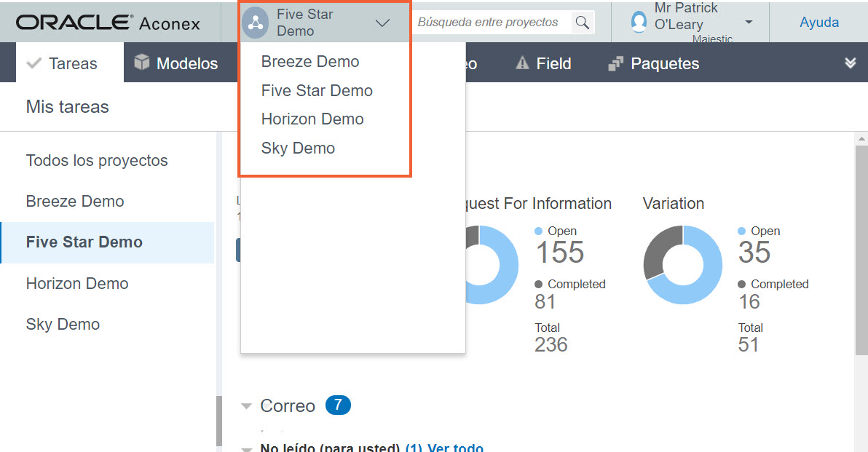Image resolution: width=868 pixels, height=452 pixels.
Task: Open the Ayuda help link
Action: tap(818, 22)
